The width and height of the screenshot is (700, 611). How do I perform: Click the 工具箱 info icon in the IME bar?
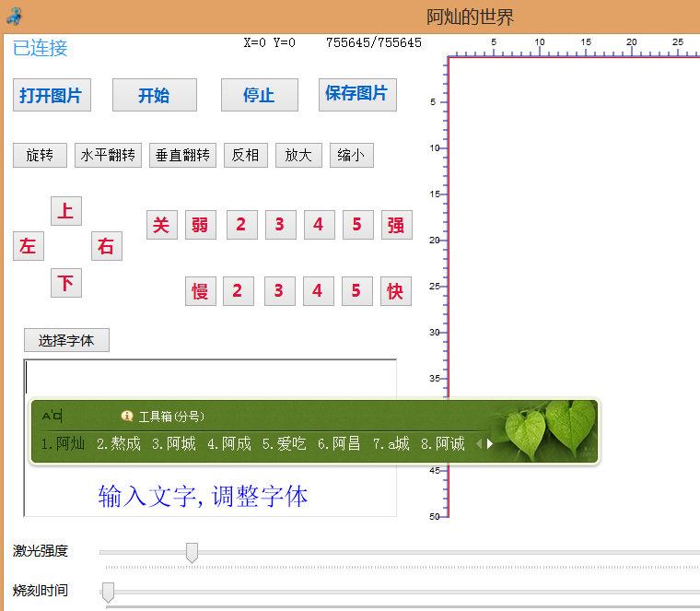point(127,416)
